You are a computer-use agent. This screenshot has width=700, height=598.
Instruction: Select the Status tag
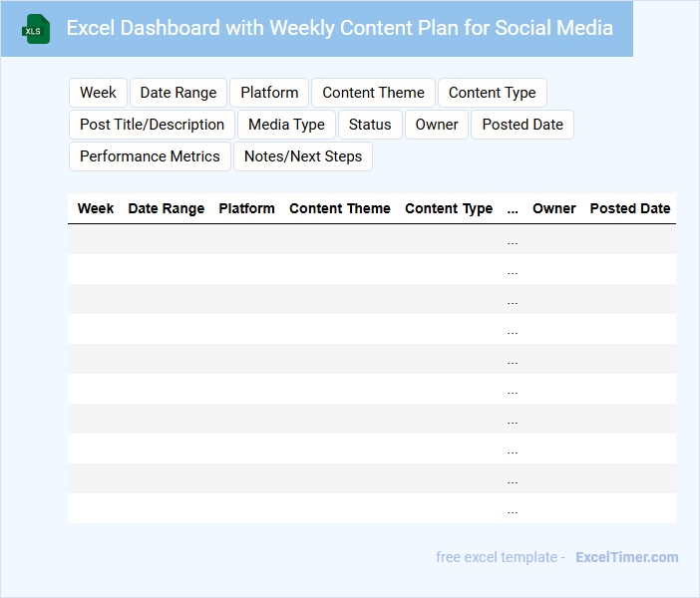[370, 125]
